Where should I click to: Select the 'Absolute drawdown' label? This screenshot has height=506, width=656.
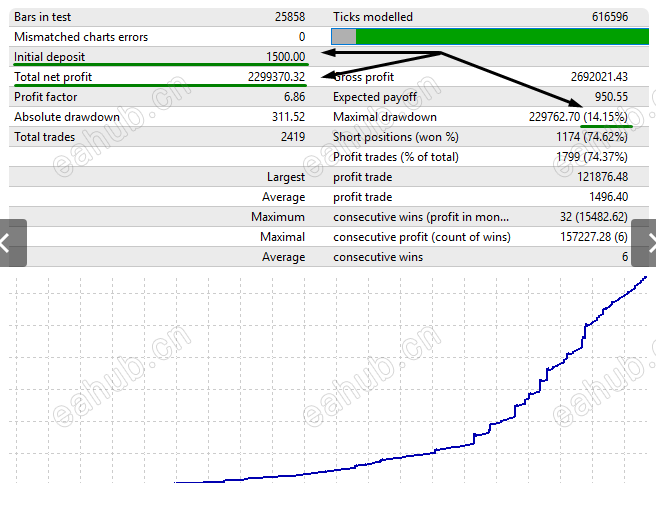67,117
